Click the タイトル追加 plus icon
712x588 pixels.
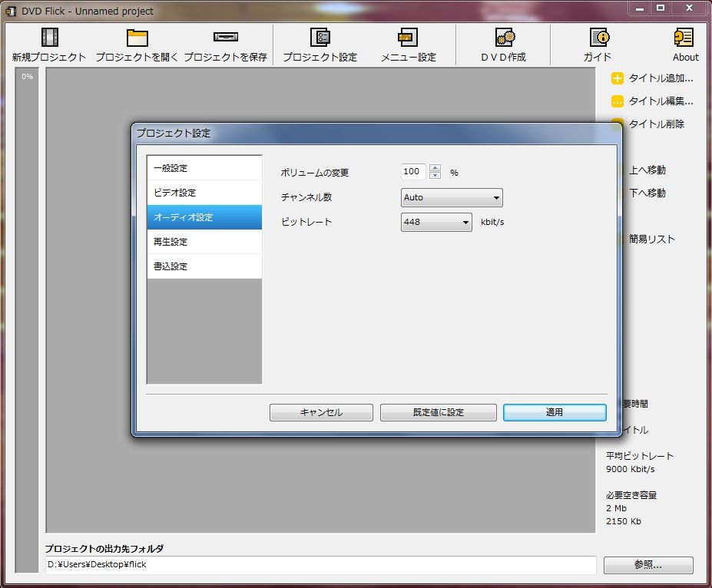617,78
